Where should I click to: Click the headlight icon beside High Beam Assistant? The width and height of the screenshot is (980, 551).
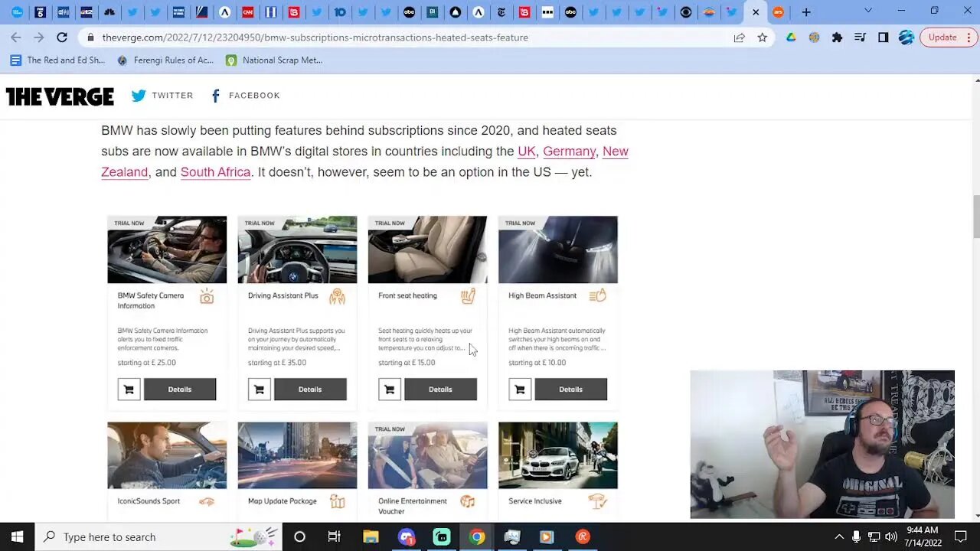tap(597, 295)
